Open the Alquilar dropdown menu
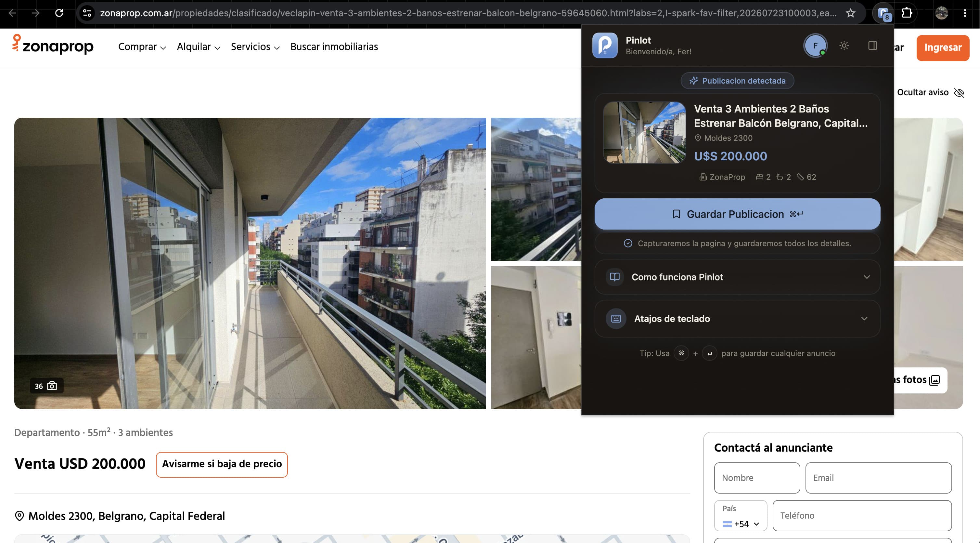 [x=198, y=47]
